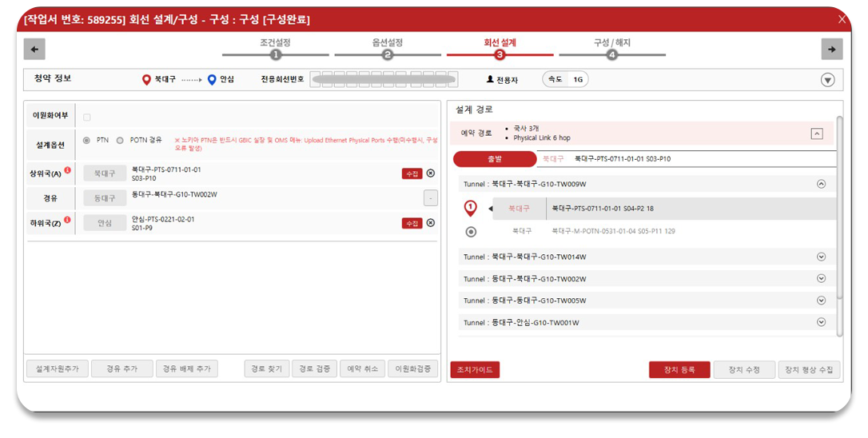This screenshot has width=868, height=438.
Task: Click the minus button in 경유 row
Action: [431, 198]
